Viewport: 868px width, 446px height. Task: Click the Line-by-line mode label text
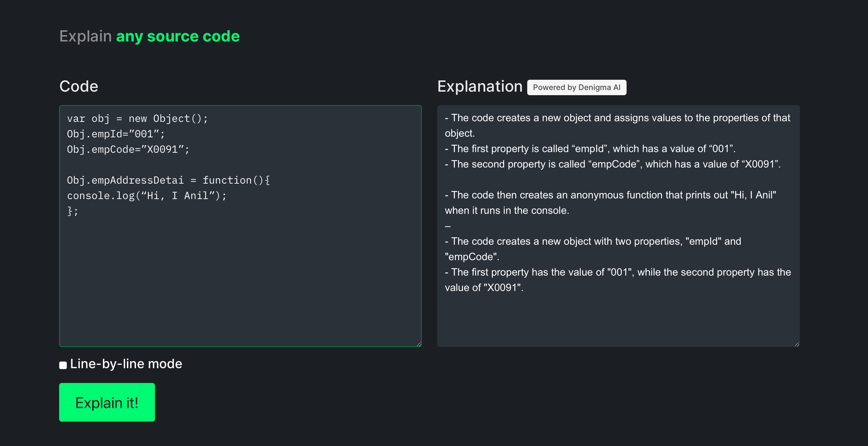[x=126, y=364]
